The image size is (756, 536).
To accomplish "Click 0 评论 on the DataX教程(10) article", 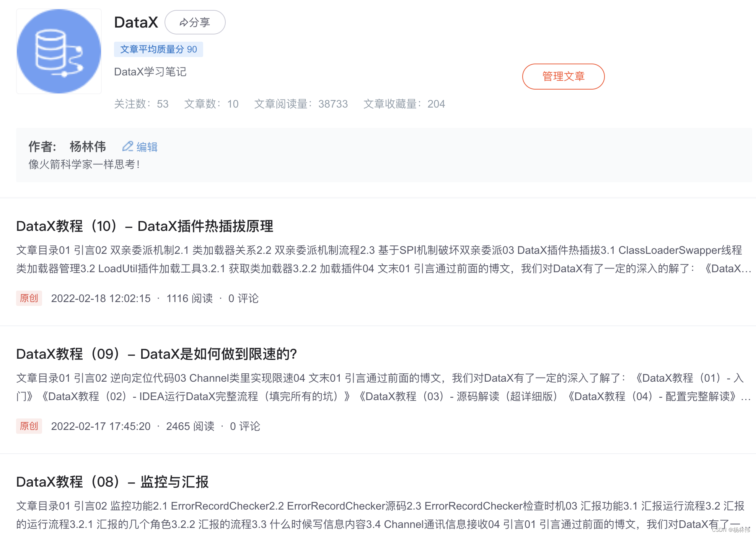I will (243, 298).
